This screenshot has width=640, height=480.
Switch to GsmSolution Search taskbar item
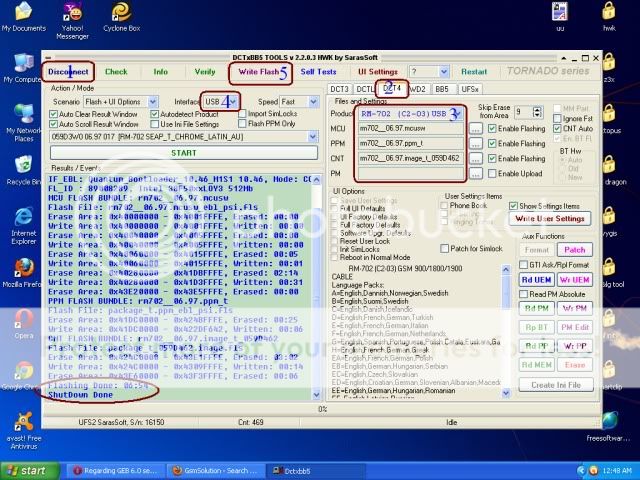(216, 471)
